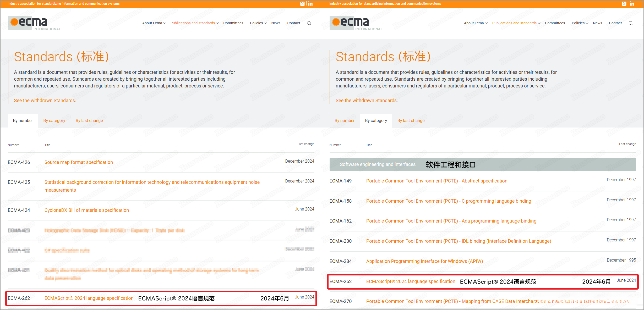The width and height of the screenshot is (644, 310).
Task: Click the search icon in right page header
Action: [631, 23]
